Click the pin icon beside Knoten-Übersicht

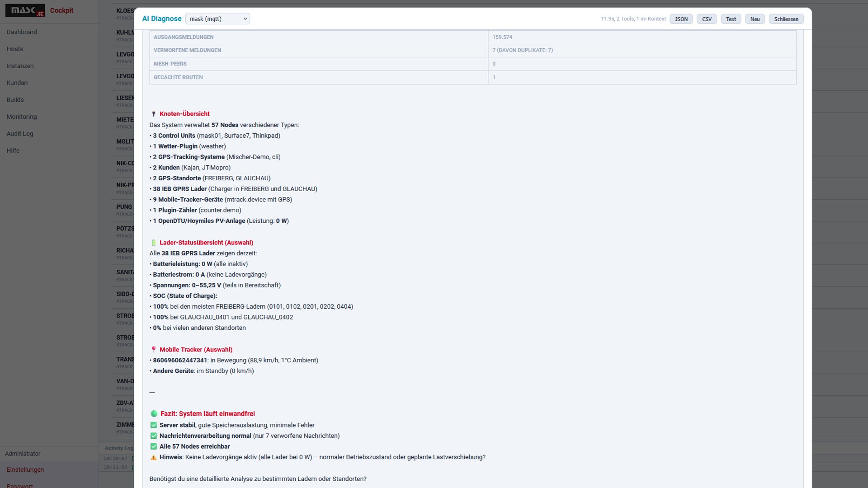coord(154,114)
